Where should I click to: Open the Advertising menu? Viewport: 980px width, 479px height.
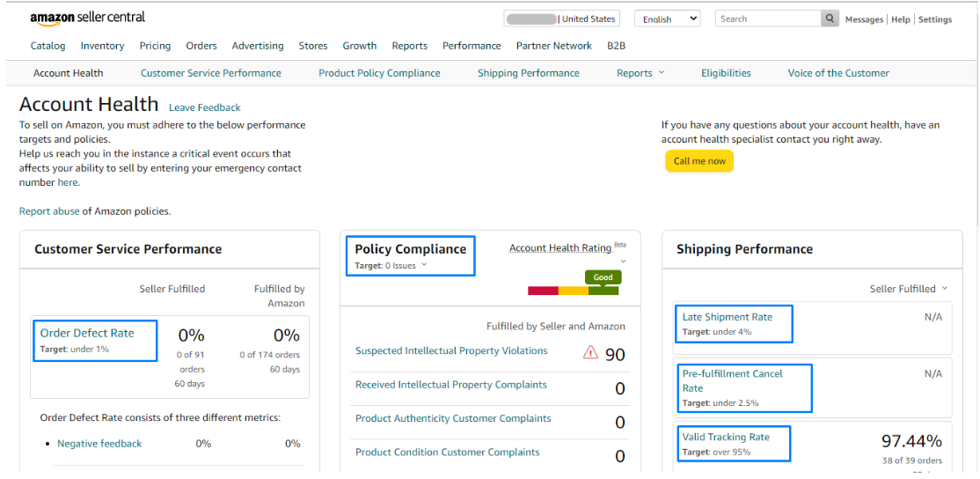point(257,46)
